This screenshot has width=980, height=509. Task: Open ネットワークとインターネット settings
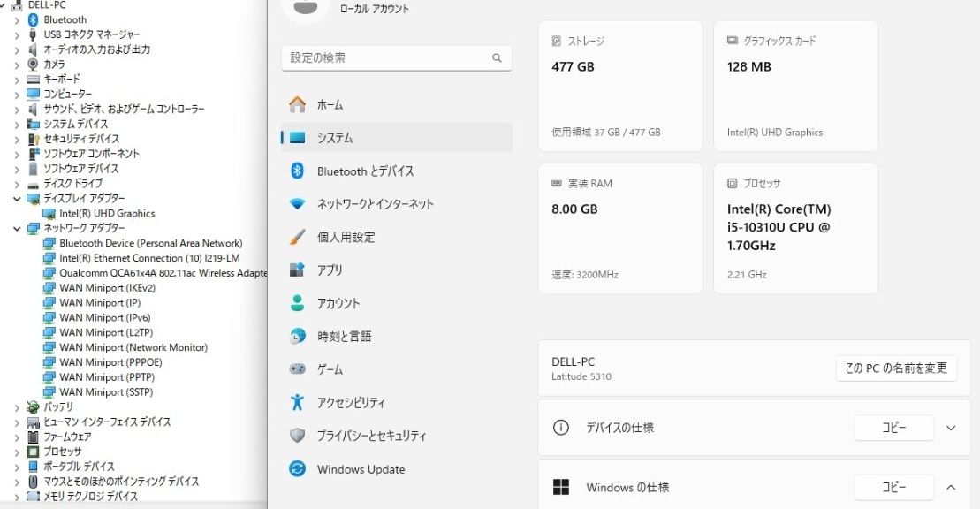pos(397,204)
